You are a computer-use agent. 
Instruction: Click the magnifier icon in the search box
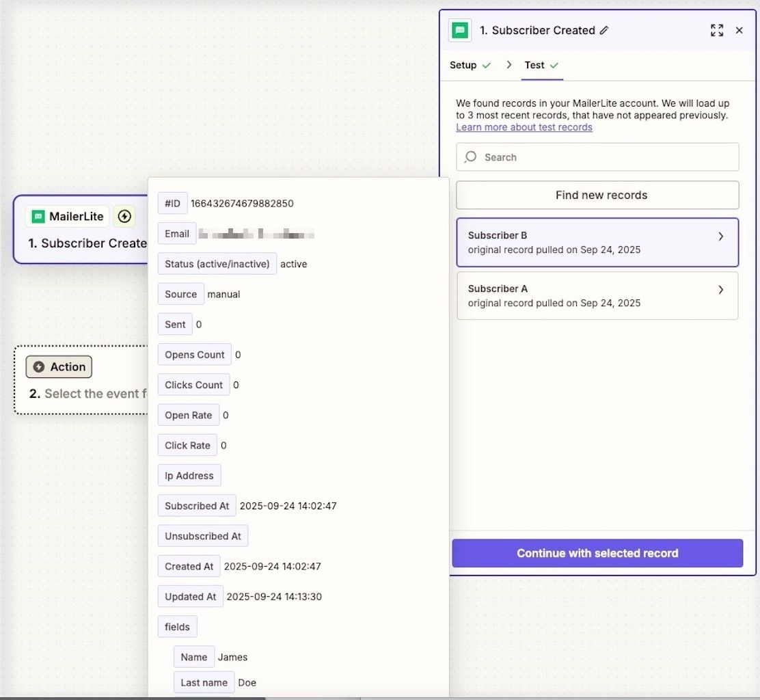tap(470, 157)
